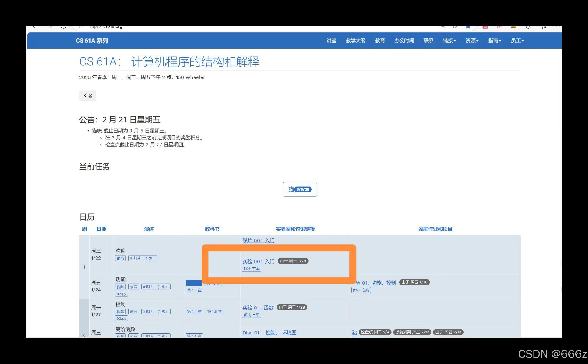Click the favorites list icon in browser toolbar
The height and width of the screenshot is (364, 588).
(544, 27)
